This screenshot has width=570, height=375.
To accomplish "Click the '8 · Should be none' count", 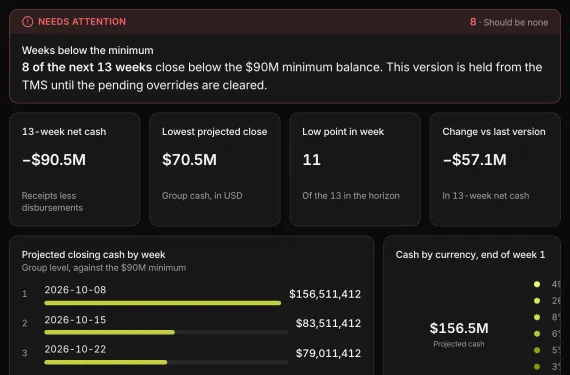I will pos(509,22).
